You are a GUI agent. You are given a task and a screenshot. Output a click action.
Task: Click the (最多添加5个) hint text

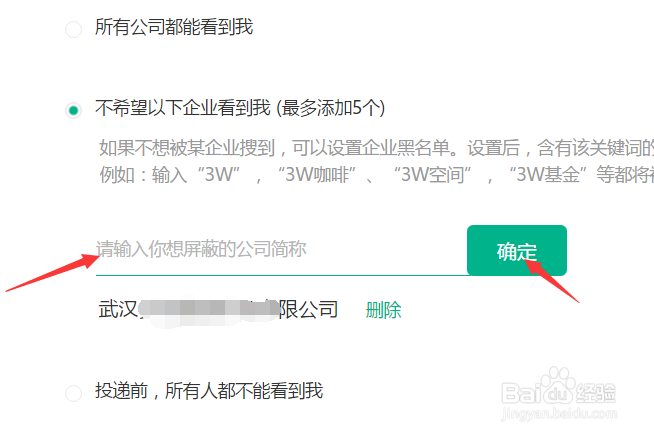coord(330,108)
